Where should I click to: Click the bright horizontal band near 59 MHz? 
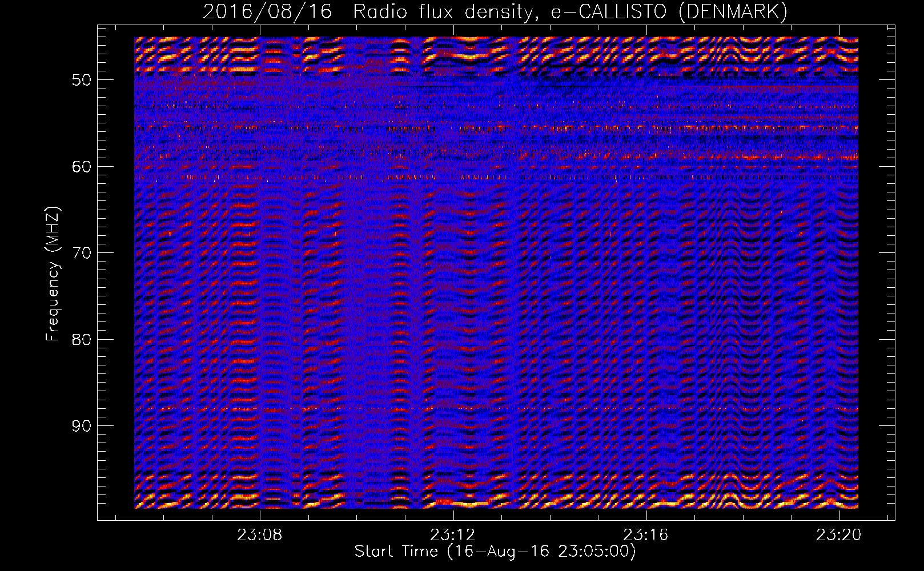click(x=742, y=156)
